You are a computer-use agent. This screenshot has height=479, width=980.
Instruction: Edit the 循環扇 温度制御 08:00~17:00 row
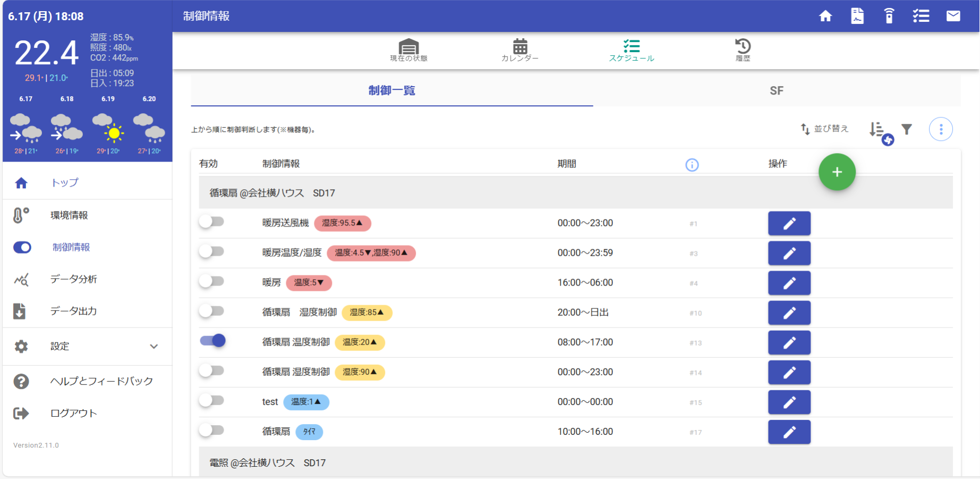(x=789, y=342)
